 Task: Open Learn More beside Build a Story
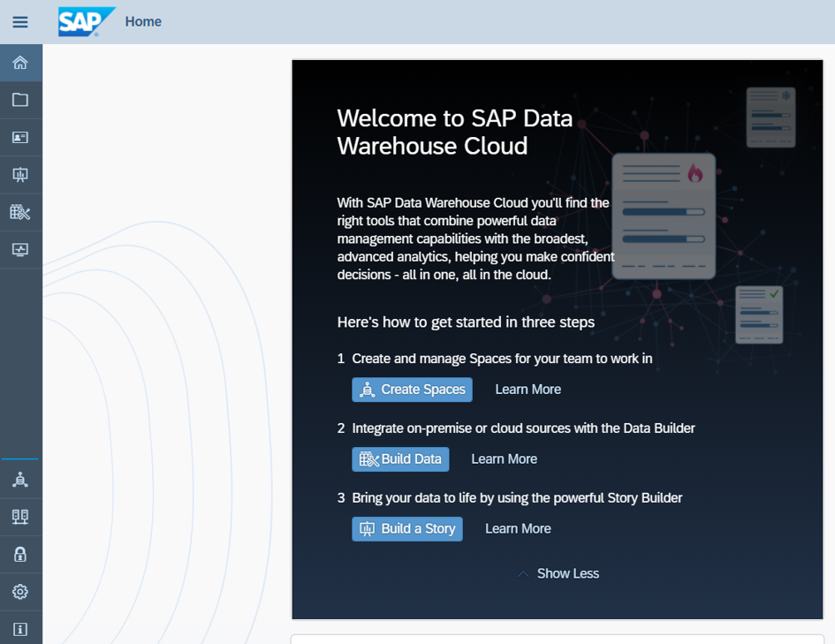(518, 529)
